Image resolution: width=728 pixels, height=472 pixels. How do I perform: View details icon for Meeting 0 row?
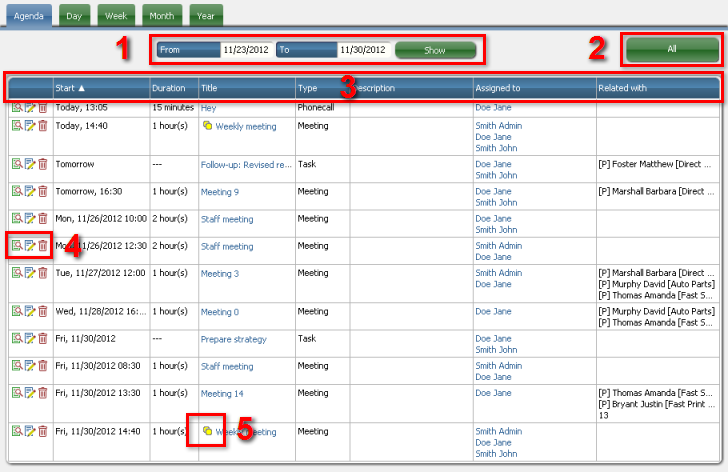[18, 311]
